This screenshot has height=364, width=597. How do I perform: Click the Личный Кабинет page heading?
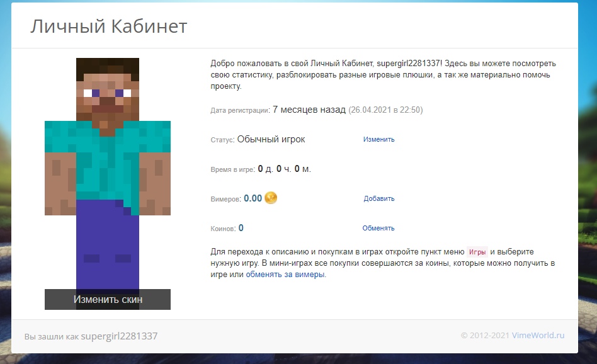click(x=108, y=26)
